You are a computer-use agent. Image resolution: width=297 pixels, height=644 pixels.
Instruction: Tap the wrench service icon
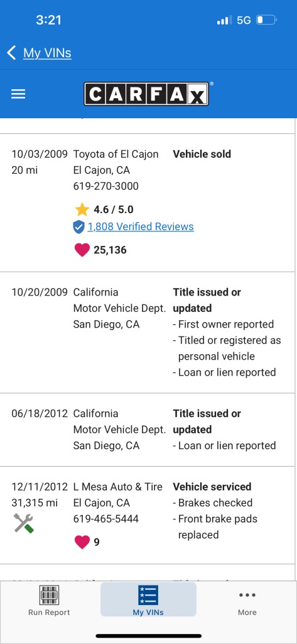coord(23,523)
